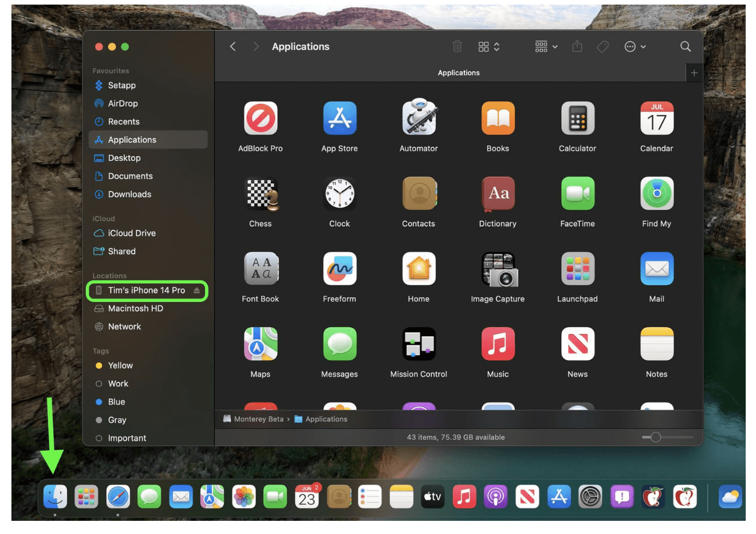Select Calendar in the Finder window grid

[x=657, y=118]
